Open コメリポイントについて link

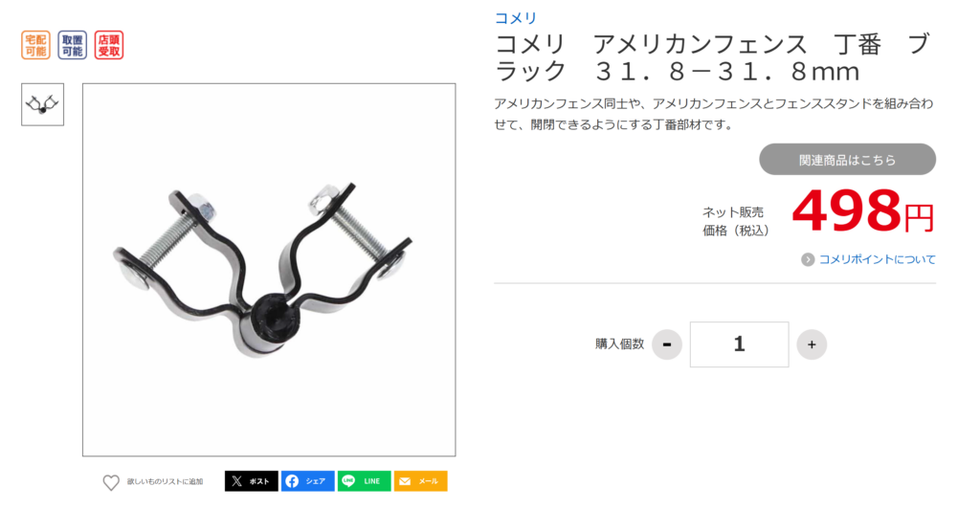877,259
